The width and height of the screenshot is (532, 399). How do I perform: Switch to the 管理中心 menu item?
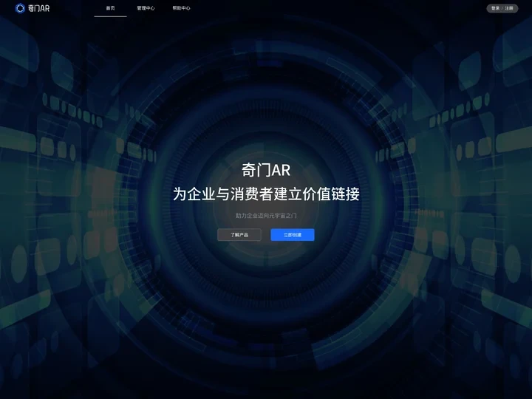[x=146, y=8]
